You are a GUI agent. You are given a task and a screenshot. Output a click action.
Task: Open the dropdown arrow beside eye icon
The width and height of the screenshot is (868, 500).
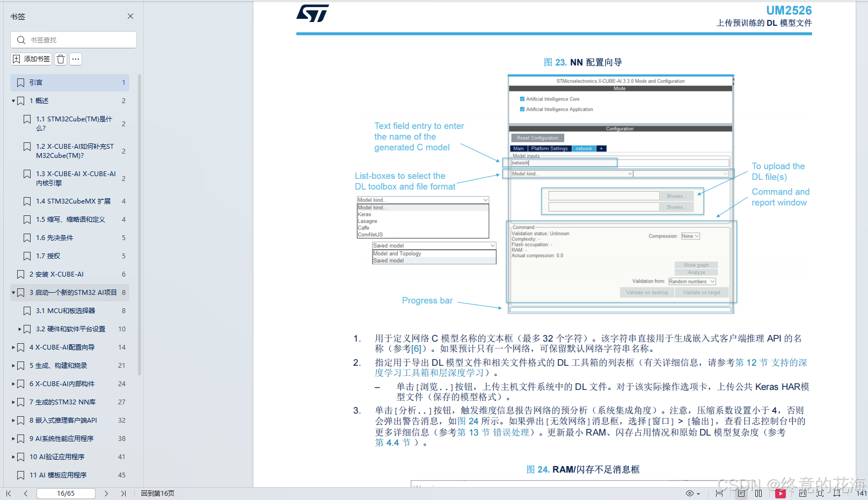pyautogui.click(x=698, y=494)
